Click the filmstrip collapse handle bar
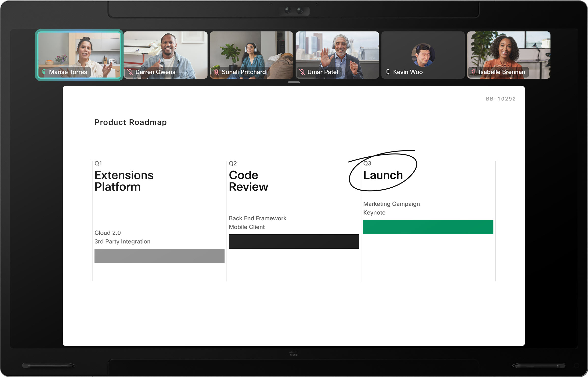The width and height of the screenshot is (588, 377). (294, 82)
